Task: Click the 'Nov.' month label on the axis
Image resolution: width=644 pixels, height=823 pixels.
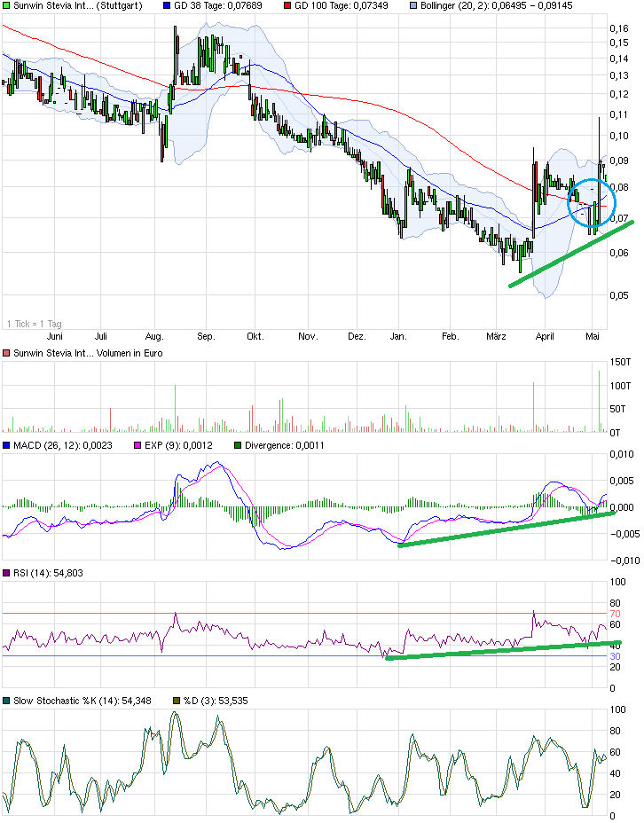Action: (308, 336)
